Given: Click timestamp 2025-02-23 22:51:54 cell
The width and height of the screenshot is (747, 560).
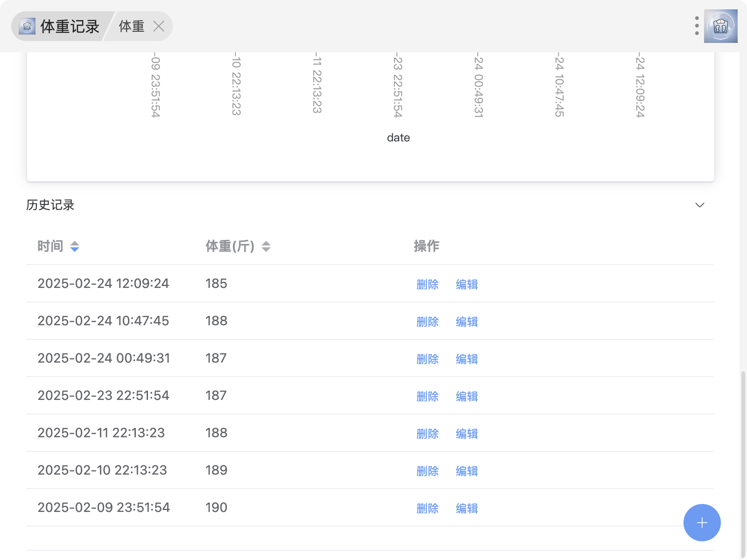Looking at the screenshot, I should pyautogui.click(x=103, y=395).
